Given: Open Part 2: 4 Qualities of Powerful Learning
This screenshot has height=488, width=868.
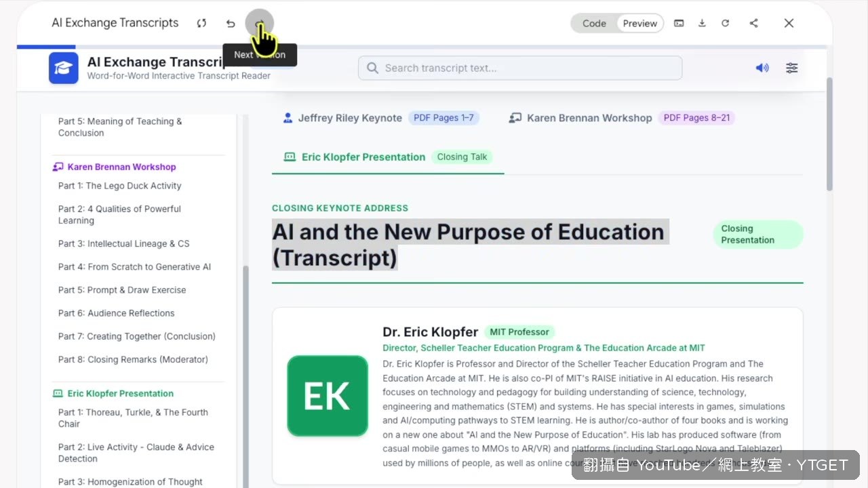Looking at the screenshot, I should [x=120, y=215].
